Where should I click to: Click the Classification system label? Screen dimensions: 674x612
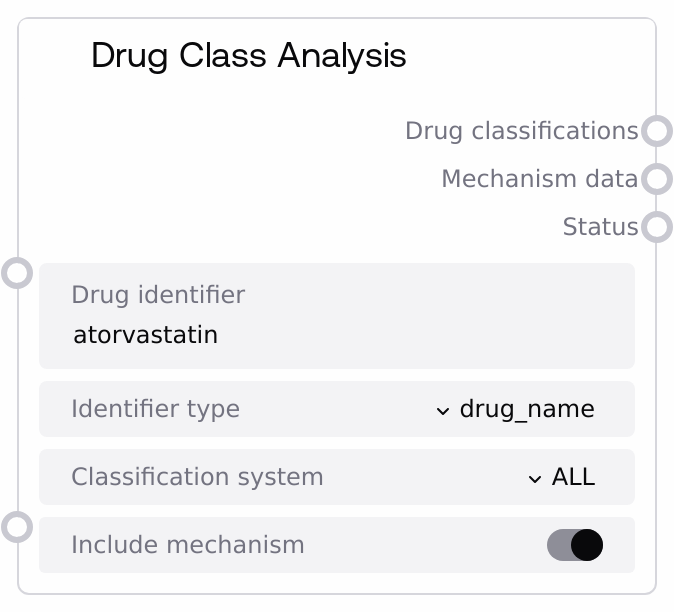click(197, 477)
